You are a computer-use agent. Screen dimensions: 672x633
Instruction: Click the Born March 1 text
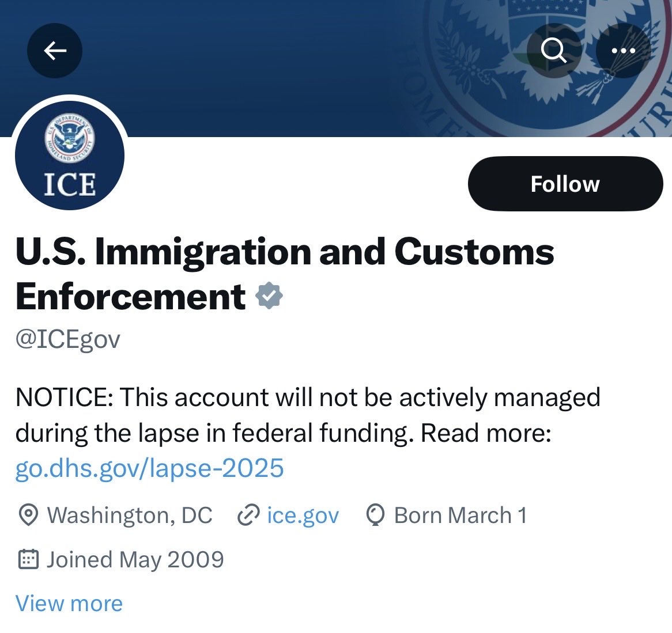pos(460,516)
